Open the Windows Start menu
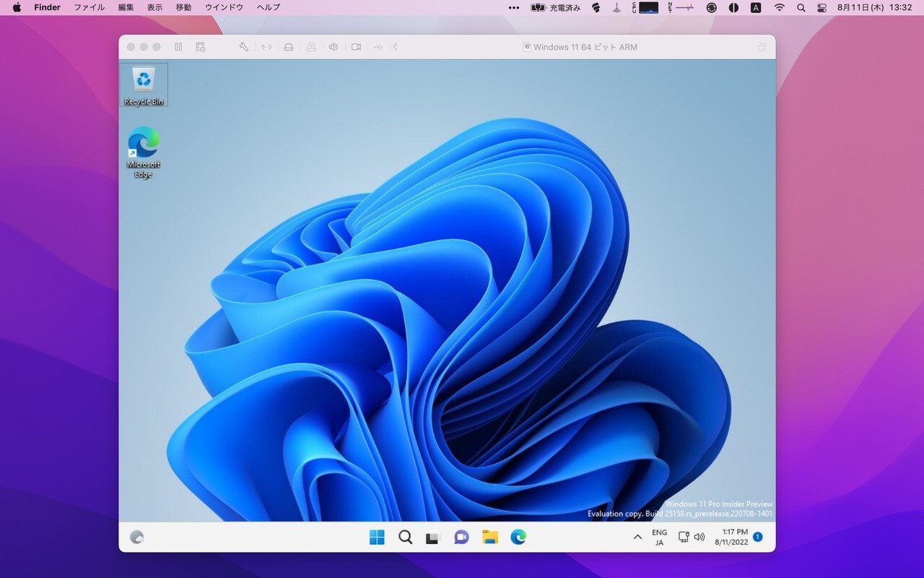 (x=377, y=537)
